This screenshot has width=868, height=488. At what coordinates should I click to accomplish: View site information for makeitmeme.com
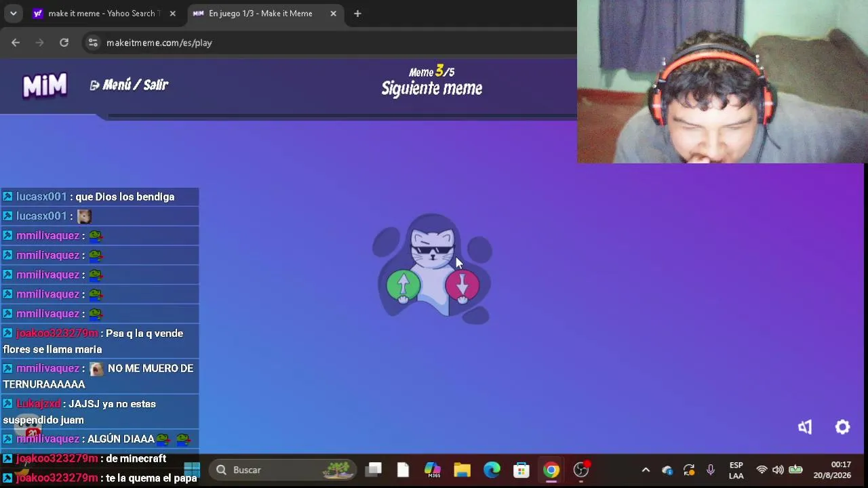[93, 43]
